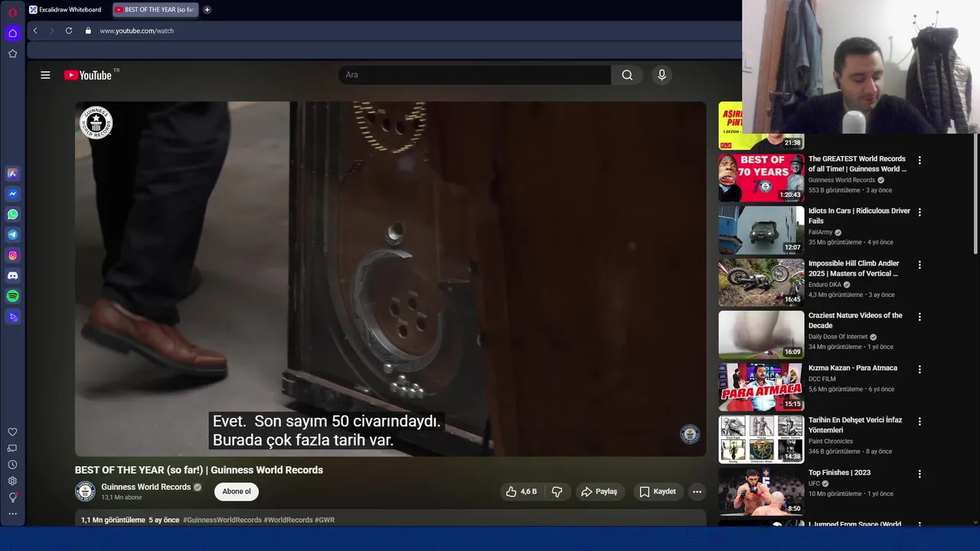Open the Impossible Hill Climb thumbnail
The height and width of the screenshot is (551, 980).
[x=761, y=282]
